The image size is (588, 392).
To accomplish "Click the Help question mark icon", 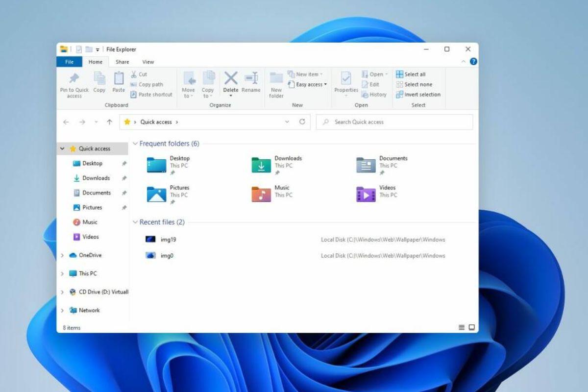I will [473, 62].
